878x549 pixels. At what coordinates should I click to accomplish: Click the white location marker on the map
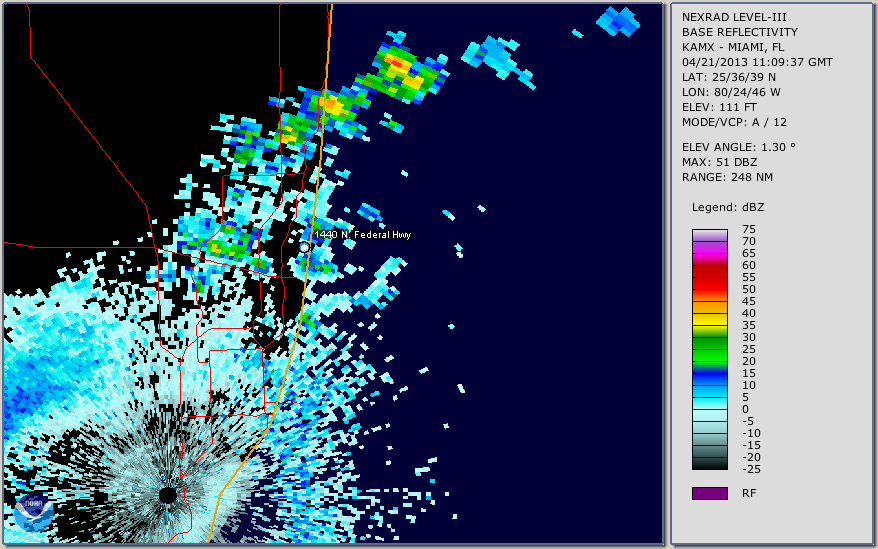point(304,247)
